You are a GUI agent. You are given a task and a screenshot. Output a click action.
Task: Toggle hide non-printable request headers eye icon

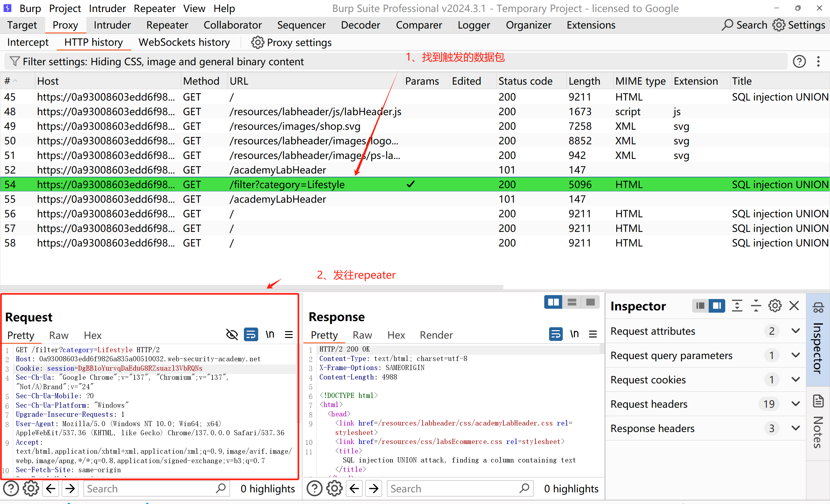[x=232, y=334]
